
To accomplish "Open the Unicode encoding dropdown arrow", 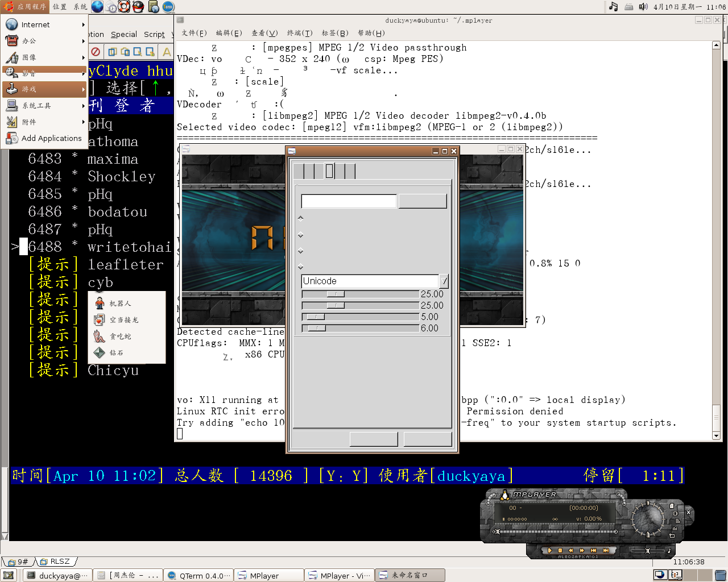I will pyautogui.click(x=444, y=281).
